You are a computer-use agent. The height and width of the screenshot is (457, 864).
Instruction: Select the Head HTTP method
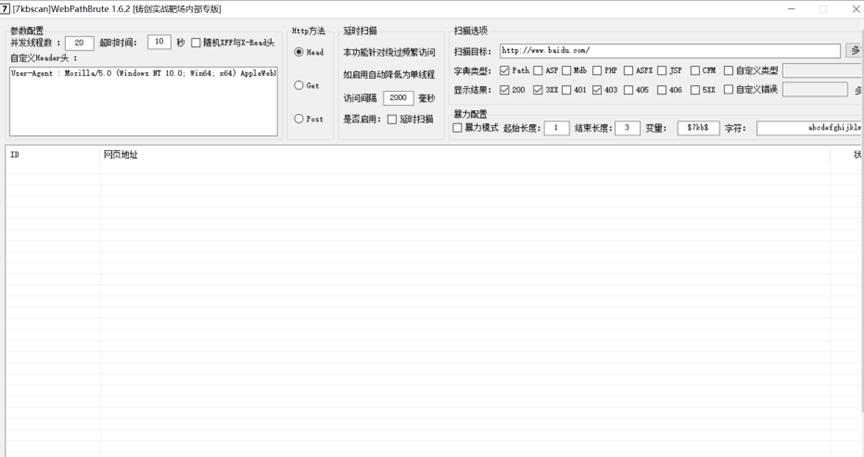click(x=299, y=52)
